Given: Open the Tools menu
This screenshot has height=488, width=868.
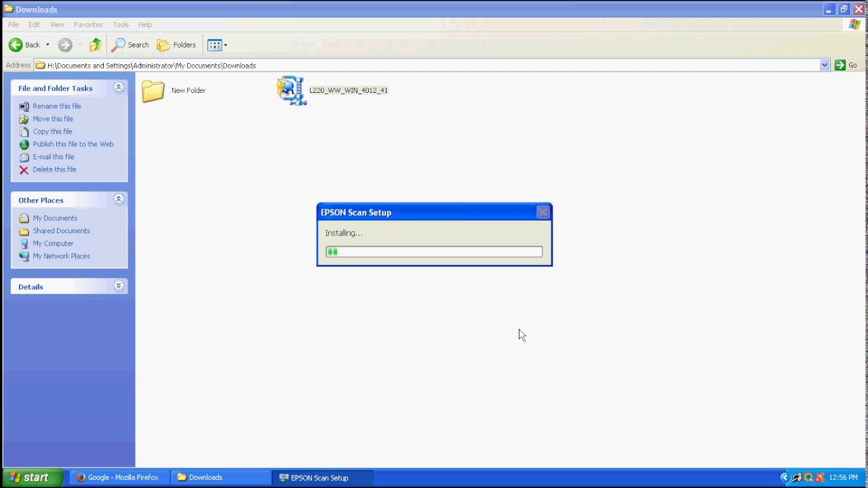Looking at the screenshot, I should pos(121,24).
